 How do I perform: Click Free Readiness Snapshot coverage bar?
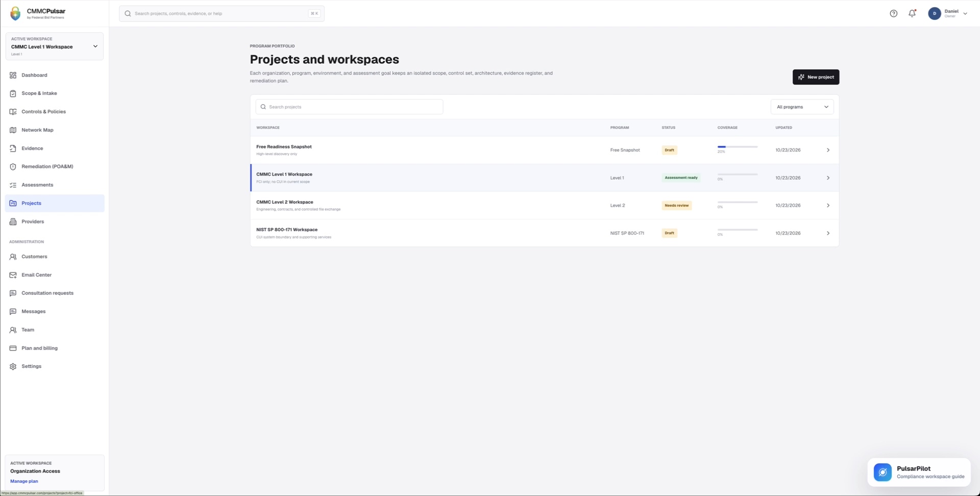[738, 147]
